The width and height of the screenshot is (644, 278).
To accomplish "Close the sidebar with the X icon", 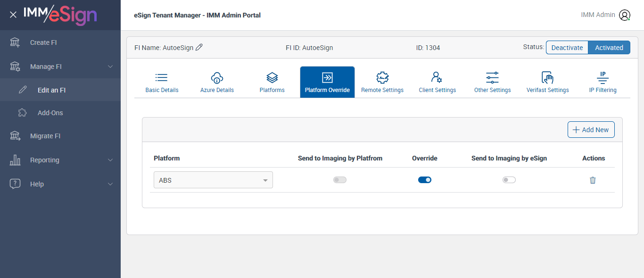I will click(x=13, y=15).
